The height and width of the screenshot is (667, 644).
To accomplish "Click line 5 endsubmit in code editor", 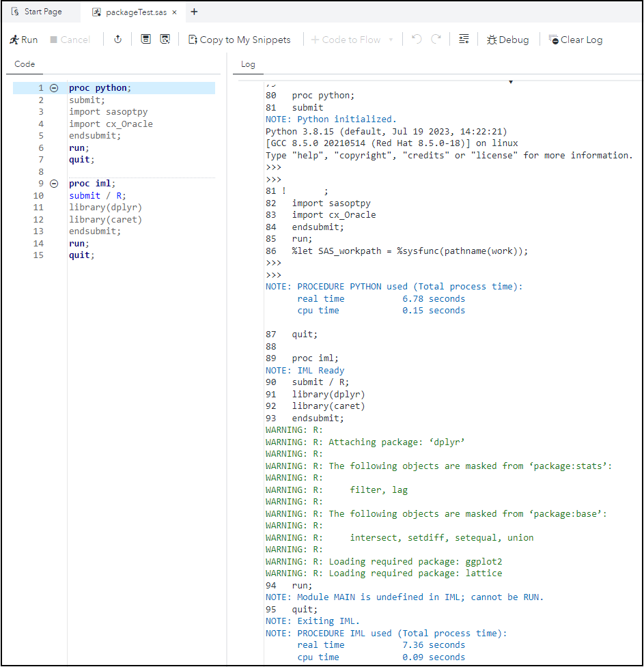I will point(95,136).
